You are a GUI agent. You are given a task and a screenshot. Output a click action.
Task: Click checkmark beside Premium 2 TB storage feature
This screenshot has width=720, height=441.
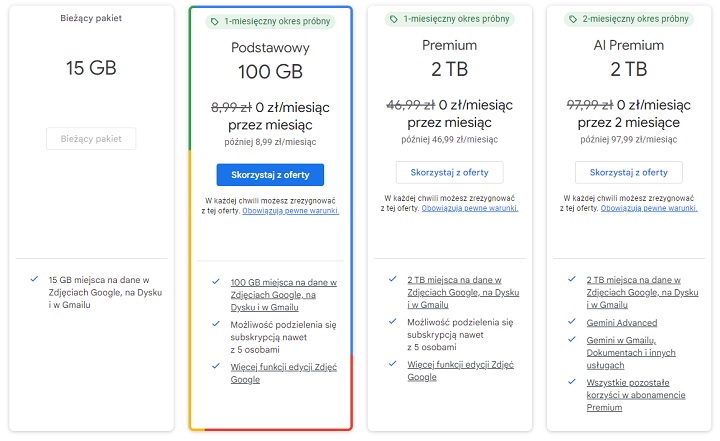click(394, 280)
